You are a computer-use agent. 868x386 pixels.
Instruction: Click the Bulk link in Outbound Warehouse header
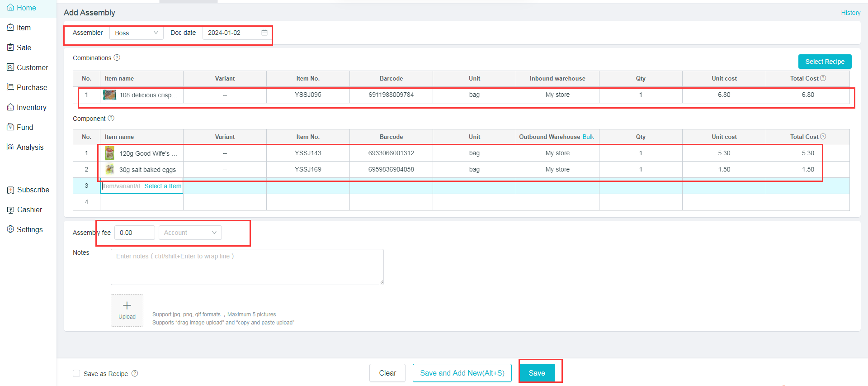(x=588, y=137)
